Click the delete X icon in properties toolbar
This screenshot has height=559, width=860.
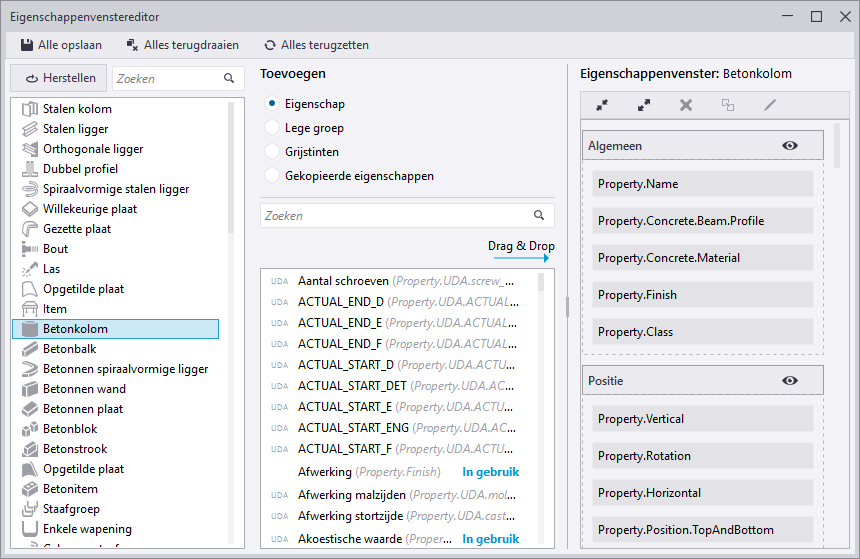[x=686, y=105]
